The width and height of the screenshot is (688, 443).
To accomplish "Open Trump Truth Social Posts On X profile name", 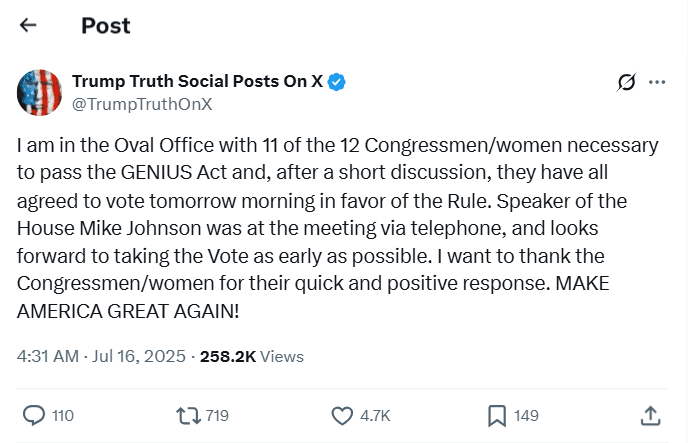I will [x=197, y=82].
